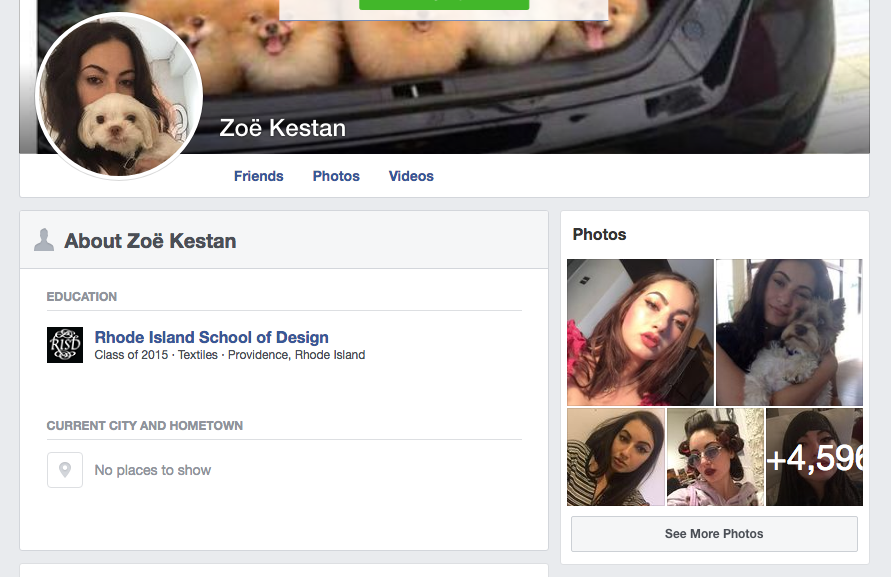
Task: Open the red lipstick selfie photo
Action: click(640, 333)
